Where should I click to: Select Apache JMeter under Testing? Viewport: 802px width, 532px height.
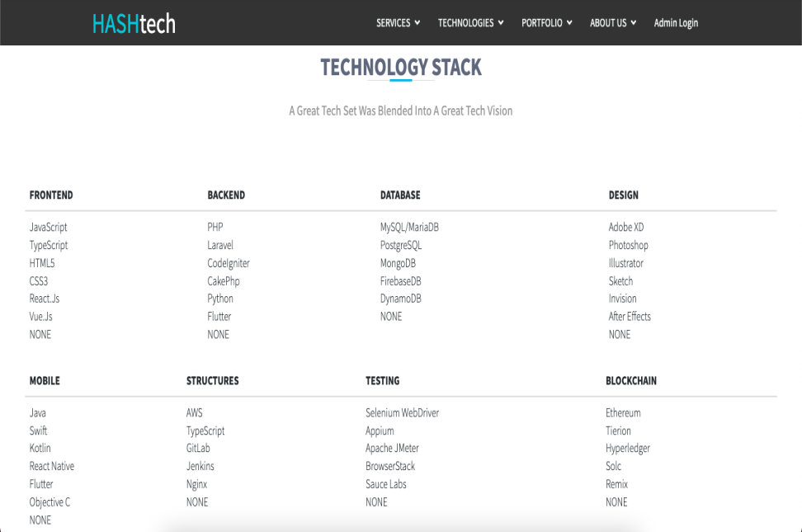pos(392,449)
